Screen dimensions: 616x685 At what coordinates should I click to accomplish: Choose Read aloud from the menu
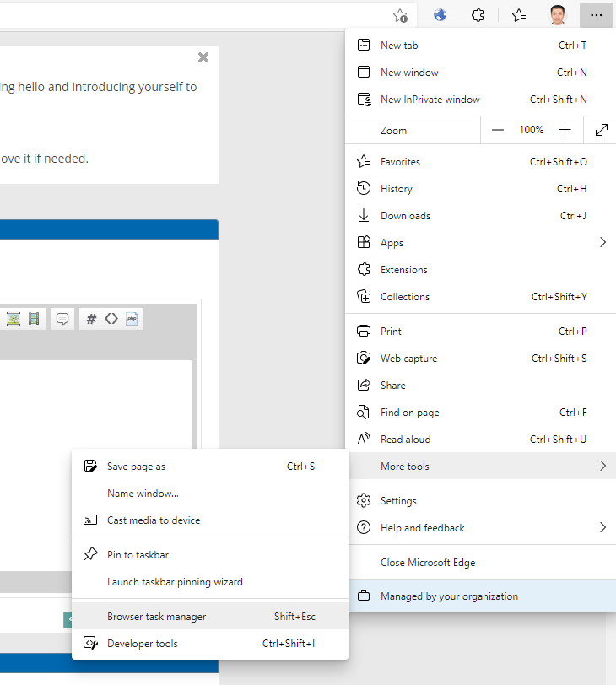click(481, 440)
